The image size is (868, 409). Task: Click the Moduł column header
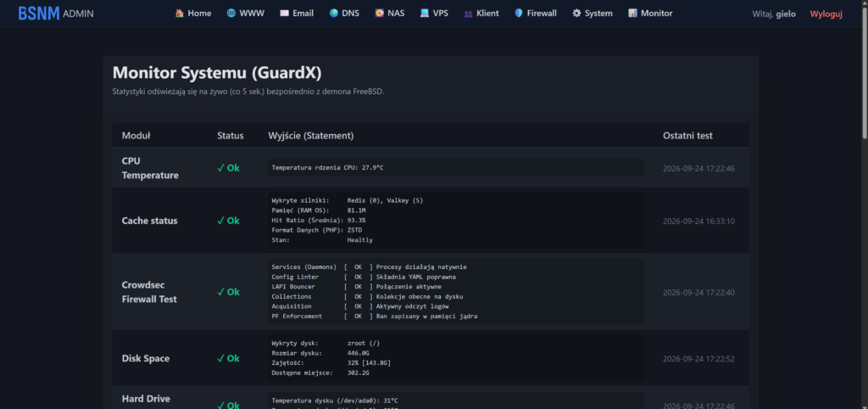point(136,135)
